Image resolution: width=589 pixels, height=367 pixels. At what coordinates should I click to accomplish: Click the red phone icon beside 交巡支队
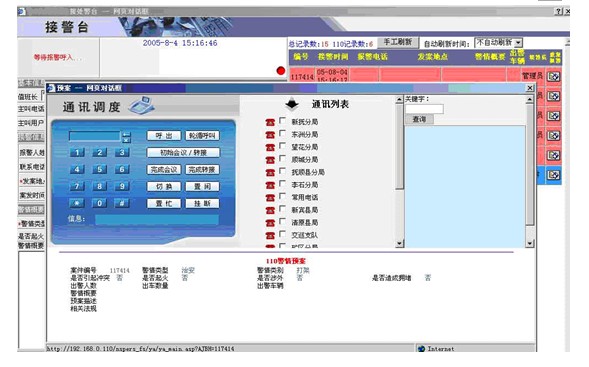click(270, 236)
